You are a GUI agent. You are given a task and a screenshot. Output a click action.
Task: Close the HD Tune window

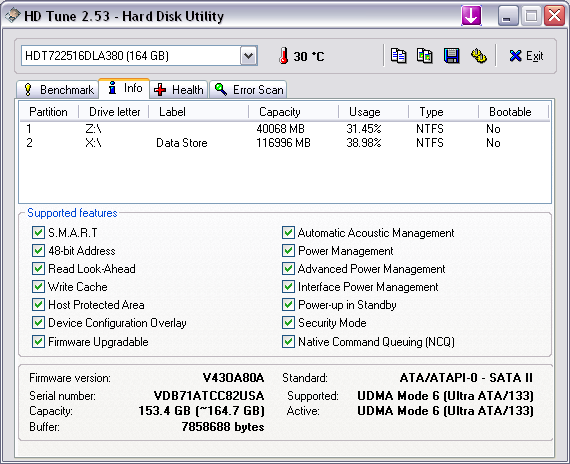coord(554,16)
